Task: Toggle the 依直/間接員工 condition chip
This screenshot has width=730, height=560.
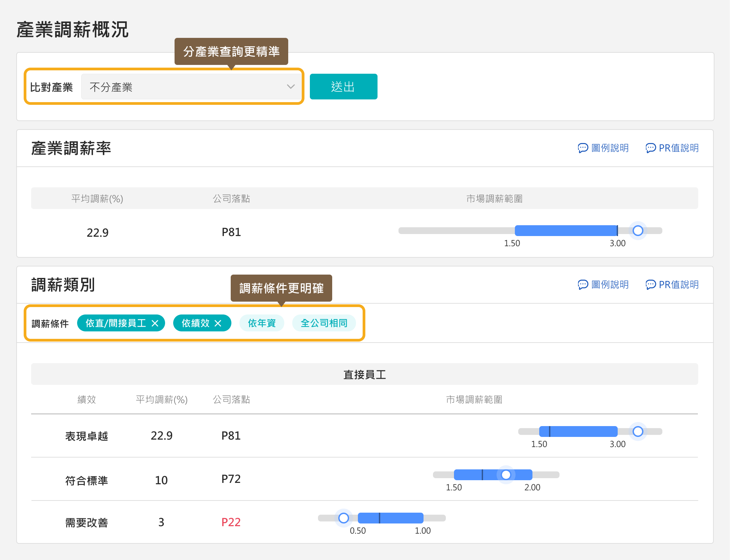Action: [121, 323]
